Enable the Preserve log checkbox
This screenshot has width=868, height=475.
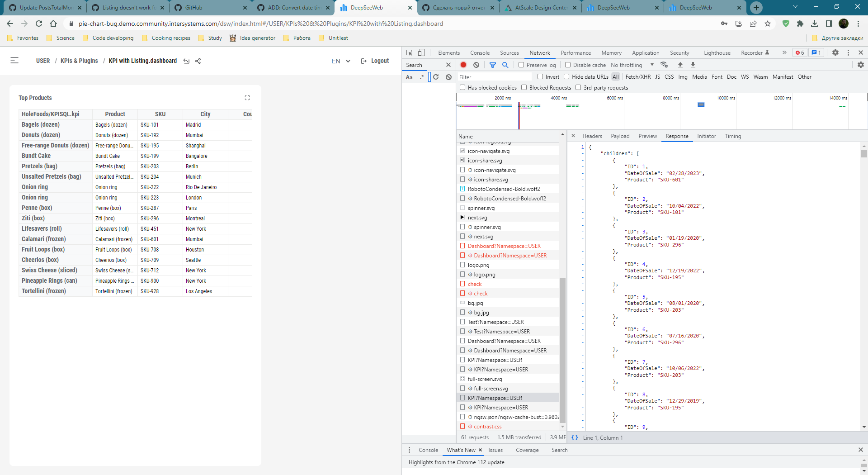tap(521, 65)
